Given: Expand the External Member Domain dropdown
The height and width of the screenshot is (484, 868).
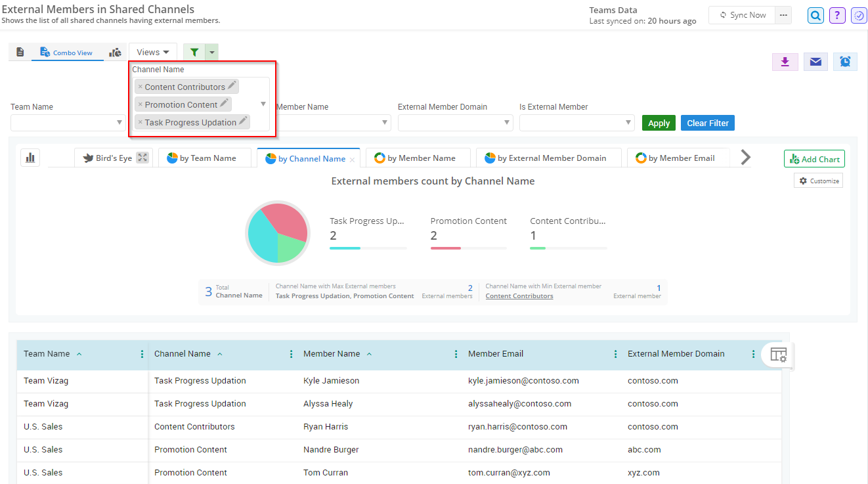Looking at the screenshot, I should 507,123.
